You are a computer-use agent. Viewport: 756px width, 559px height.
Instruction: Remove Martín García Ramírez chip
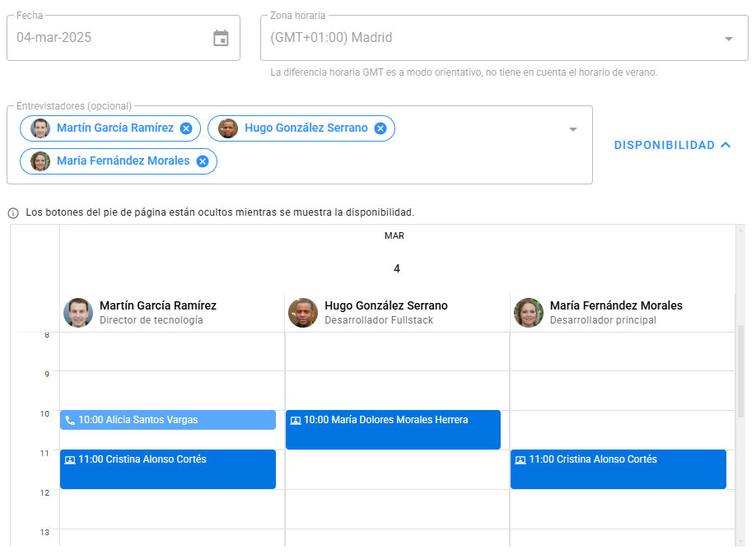point(186,128)
